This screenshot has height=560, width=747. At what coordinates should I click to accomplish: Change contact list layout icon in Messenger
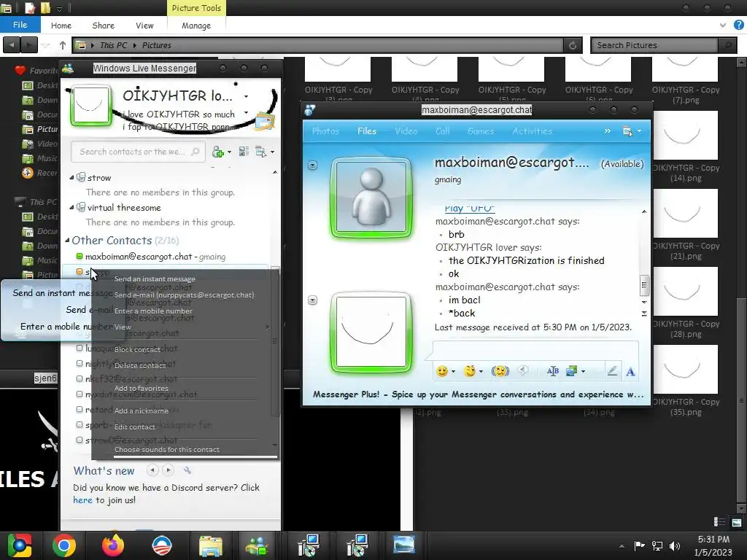[x=244, y=152]
